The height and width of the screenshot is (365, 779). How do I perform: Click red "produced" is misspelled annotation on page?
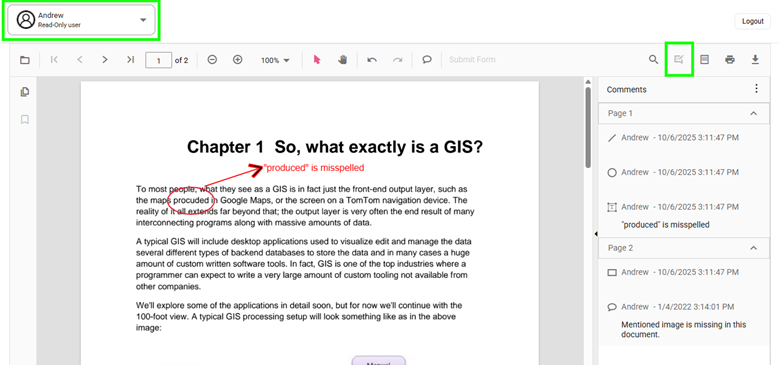click(x=314, y=168)
